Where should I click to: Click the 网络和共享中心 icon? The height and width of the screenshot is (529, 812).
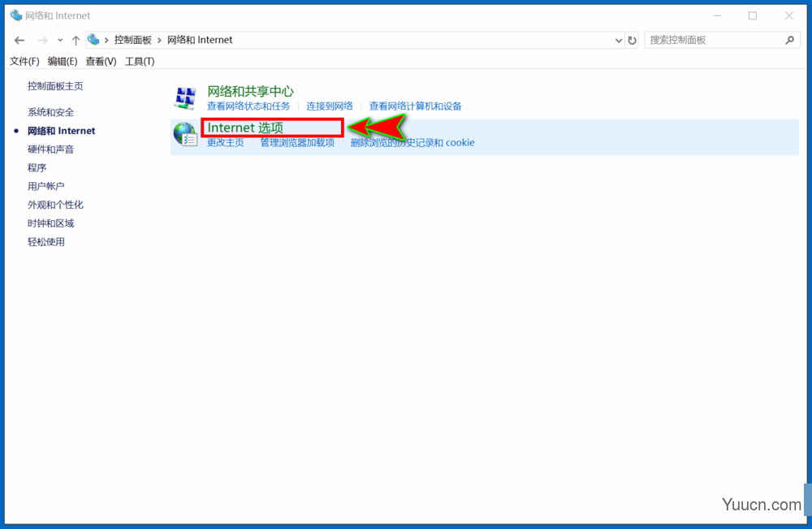click(185, 98)
